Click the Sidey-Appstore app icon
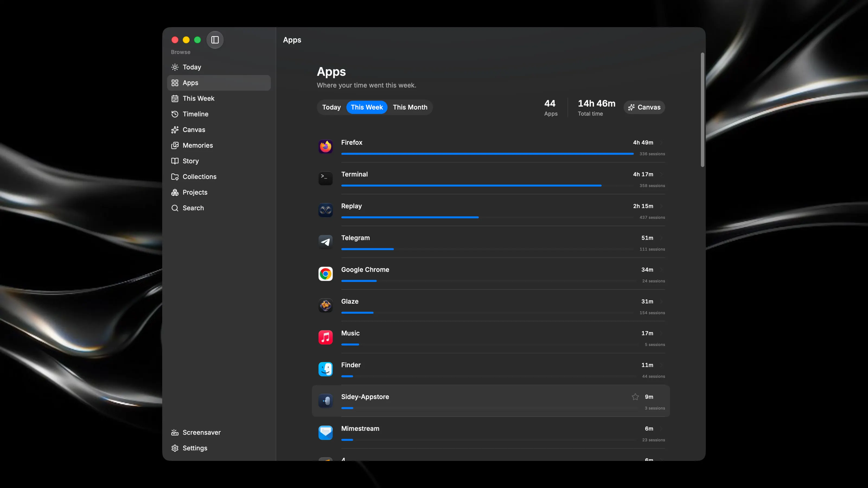The width and height of the screenshot is (868, 488). tap(325, 401)
